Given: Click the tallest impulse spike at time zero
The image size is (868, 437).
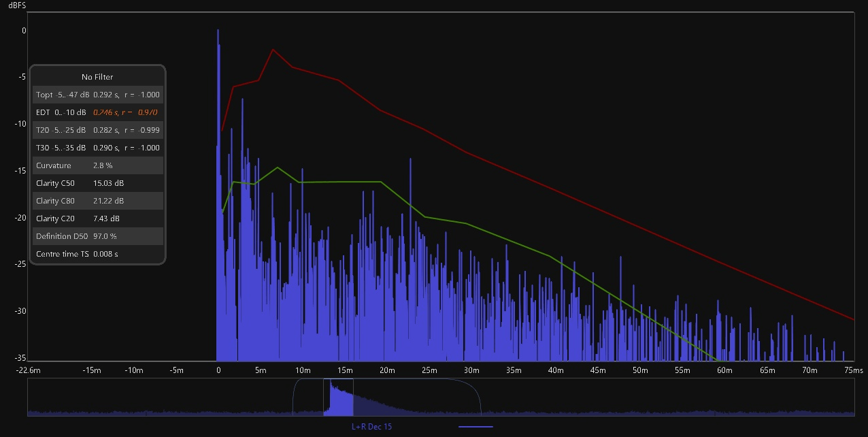Looking at the screenshot, I should coord(218,31).
